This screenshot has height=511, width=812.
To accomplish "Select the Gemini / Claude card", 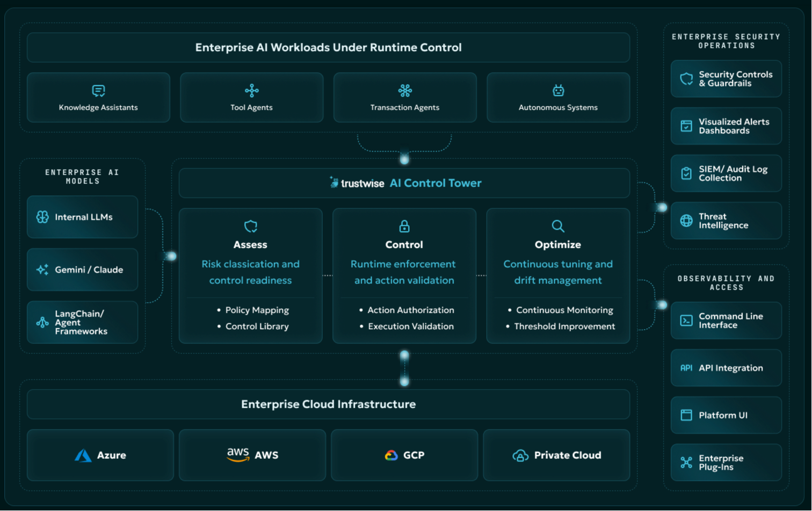I will click(x=83, y=269).
